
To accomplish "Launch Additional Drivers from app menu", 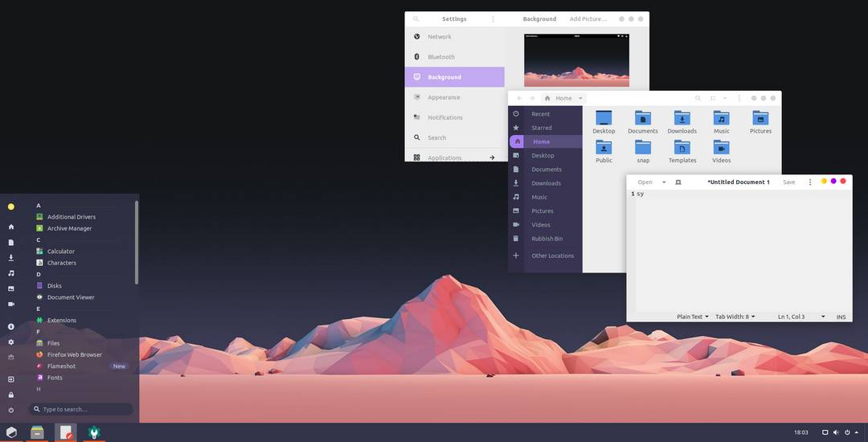I will pos(72,217).
